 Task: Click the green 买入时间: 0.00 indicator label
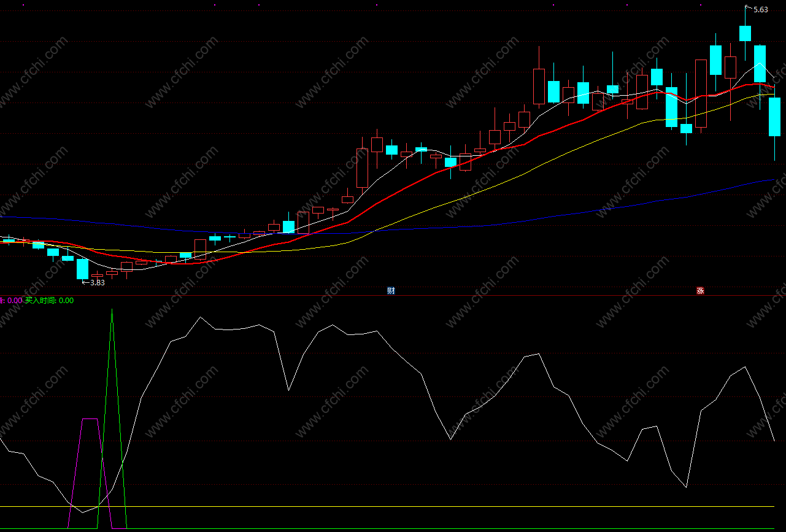[49, 301]
